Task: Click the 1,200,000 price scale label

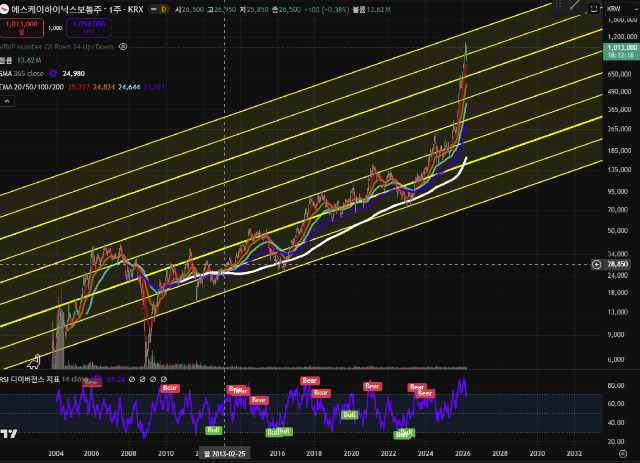Action: click(622, 37)
